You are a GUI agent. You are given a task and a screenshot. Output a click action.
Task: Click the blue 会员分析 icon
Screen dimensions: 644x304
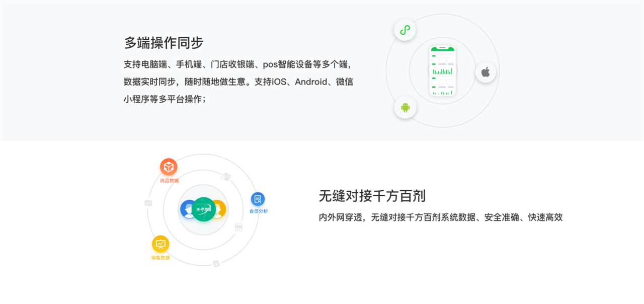(258, 199)
